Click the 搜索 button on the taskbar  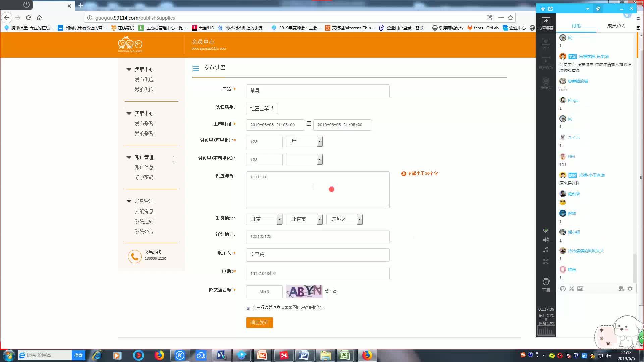pos(78,355)
